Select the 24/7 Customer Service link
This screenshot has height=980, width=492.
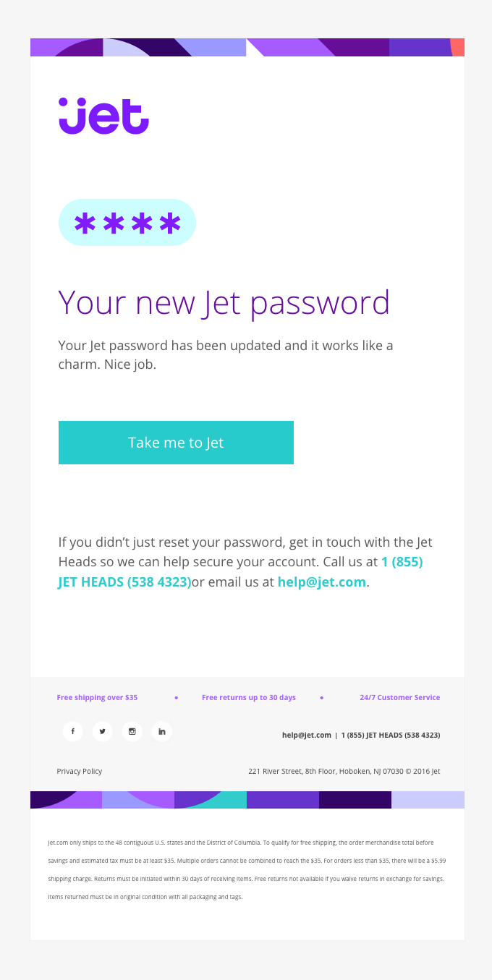[x=399, y=698]
